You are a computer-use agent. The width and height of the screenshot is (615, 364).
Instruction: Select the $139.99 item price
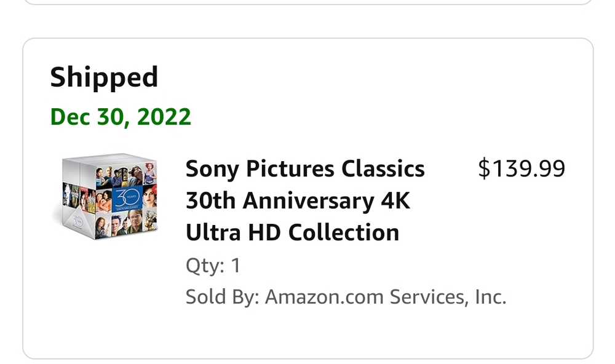521,169
